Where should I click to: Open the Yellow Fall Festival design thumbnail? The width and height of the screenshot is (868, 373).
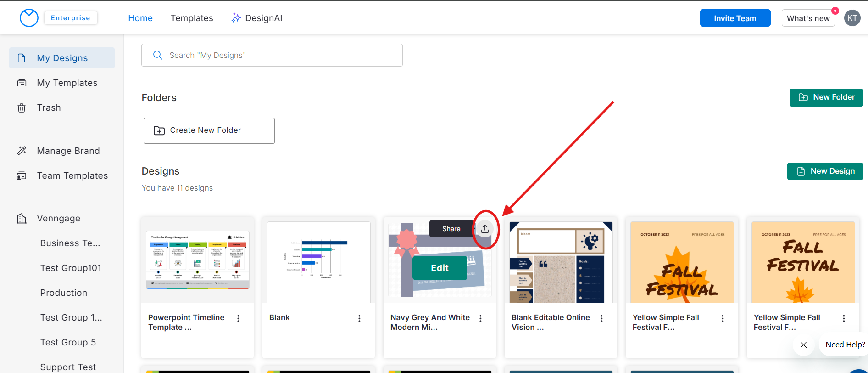click(682, 262)
